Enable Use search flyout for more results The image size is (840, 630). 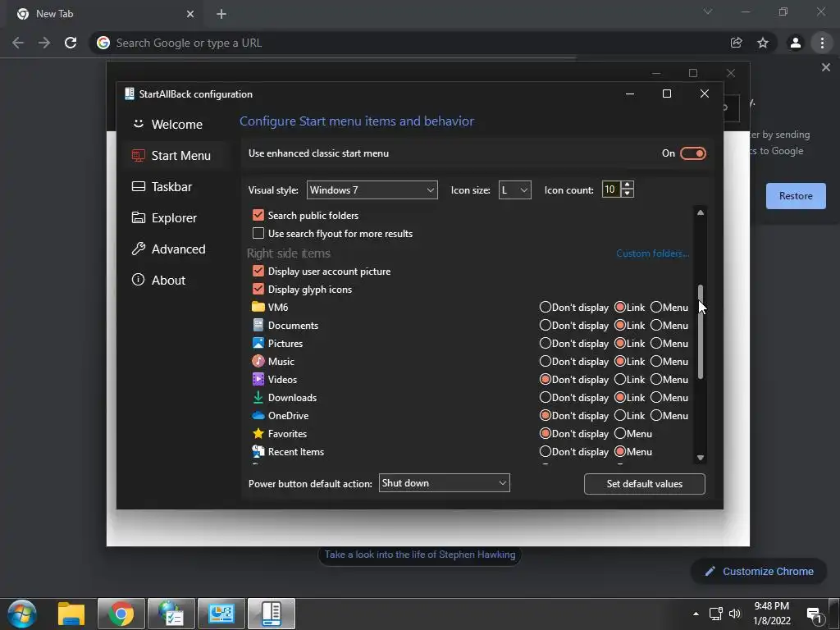[x=258, y=234]
